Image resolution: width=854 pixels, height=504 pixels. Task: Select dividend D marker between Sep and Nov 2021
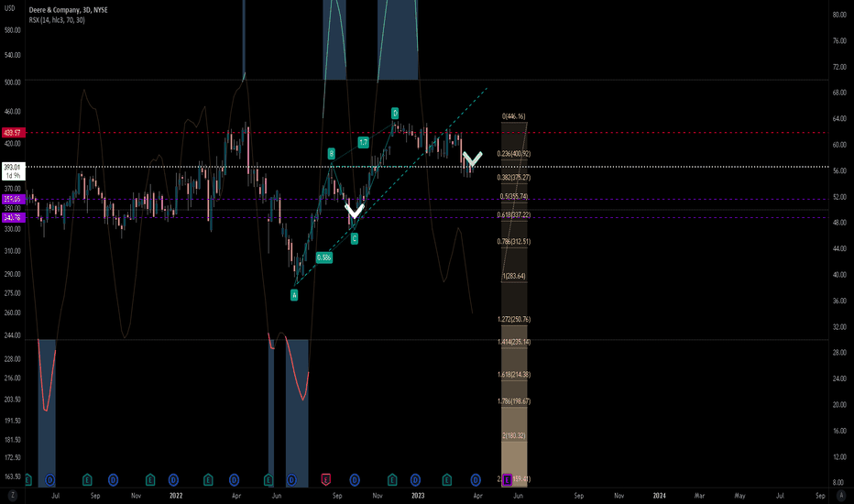tap(113, 480)
